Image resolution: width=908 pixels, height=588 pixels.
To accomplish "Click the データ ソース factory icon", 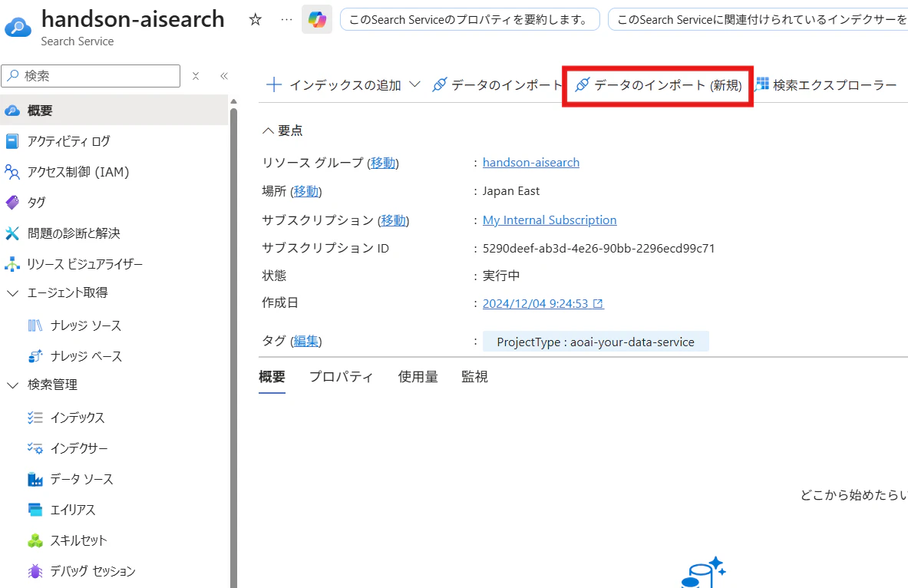I will pos(35,479).
